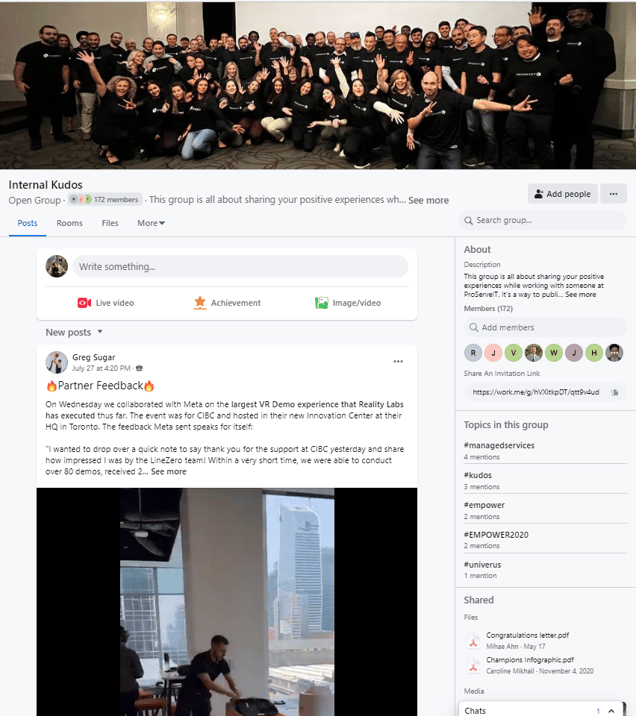Viewport: 636px width, 716px height.
Task: Open Congratulations letter.pdf file icon
Action: click(x=473, y=641)
